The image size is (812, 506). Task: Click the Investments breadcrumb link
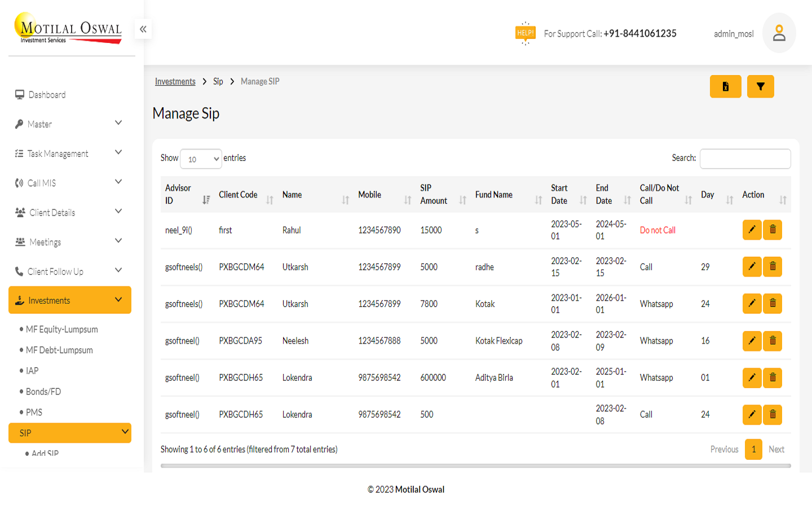point(175,81)
